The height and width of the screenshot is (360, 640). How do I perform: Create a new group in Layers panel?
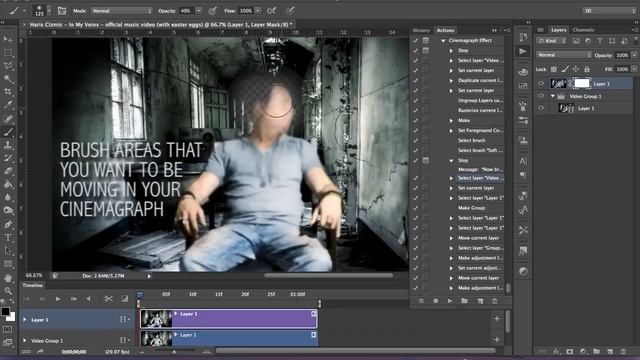(x=596, y=351)
